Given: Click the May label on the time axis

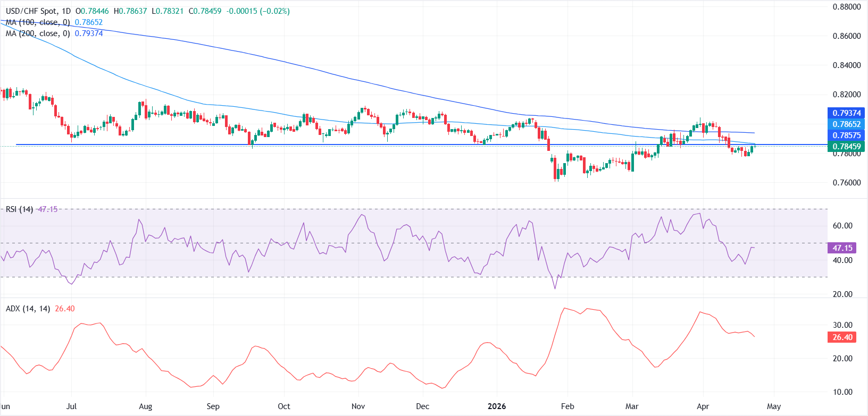Looking at the screenshot, I should tap(774, 406).
